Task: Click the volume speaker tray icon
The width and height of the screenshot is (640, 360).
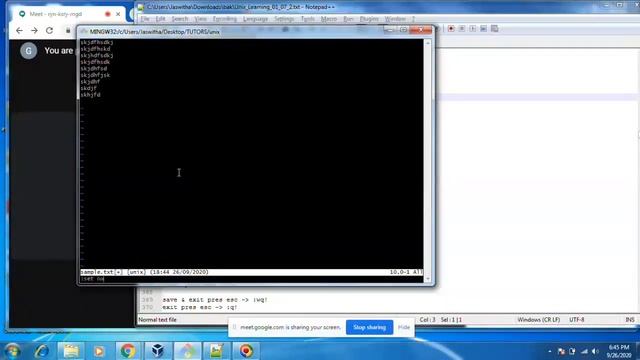Action: [x=595, y=351]
